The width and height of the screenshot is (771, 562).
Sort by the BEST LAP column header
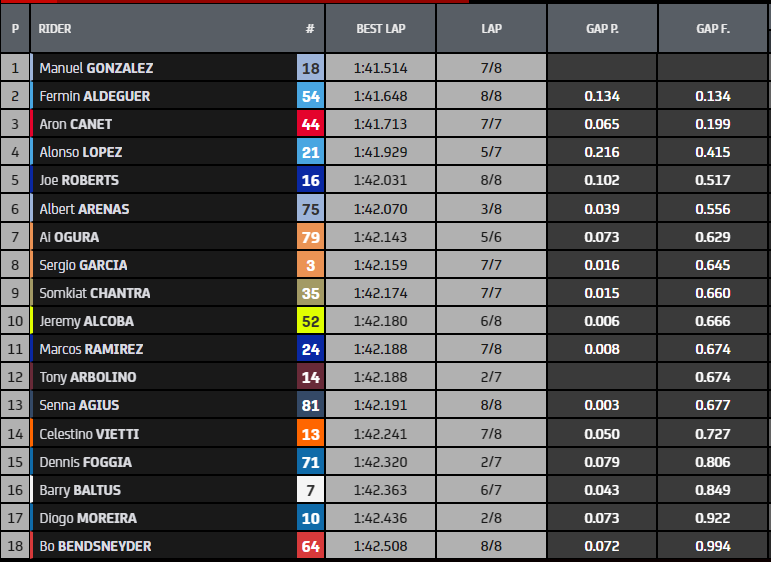pos(380,29)
